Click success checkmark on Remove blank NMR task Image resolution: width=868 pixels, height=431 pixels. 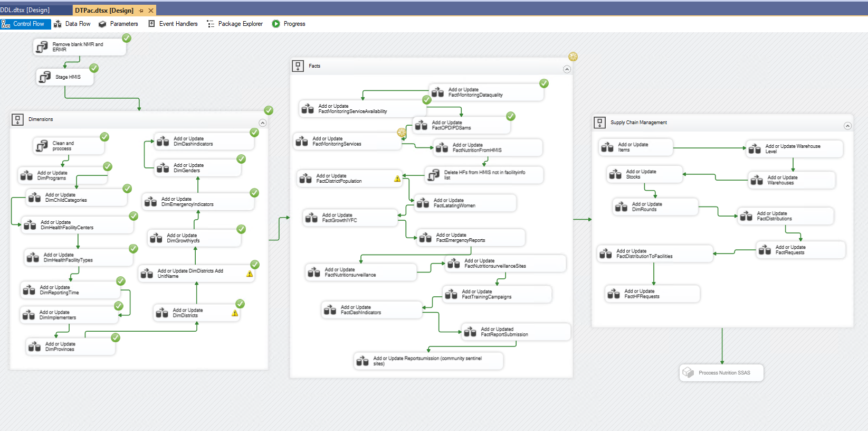[x=127, y=38]
